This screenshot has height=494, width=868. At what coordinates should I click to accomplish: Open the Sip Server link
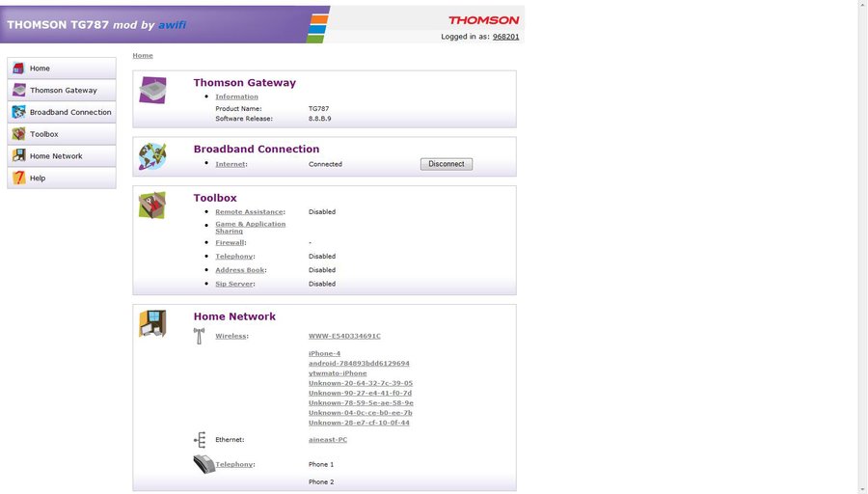[234, 284]
